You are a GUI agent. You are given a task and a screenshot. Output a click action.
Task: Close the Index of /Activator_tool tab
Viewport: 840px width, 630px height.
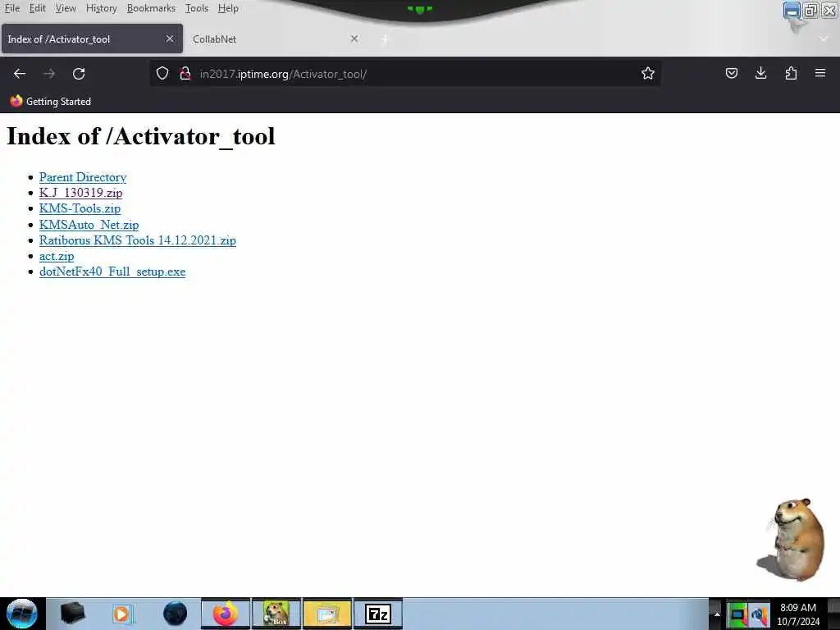[x=170, y=39]
